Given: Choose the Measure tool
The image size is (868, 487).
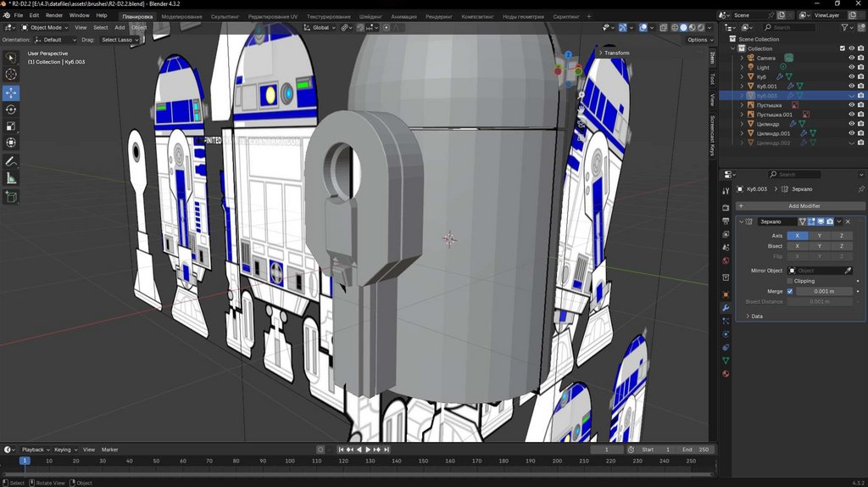Looking at the screenshot, I should [11, 178].
